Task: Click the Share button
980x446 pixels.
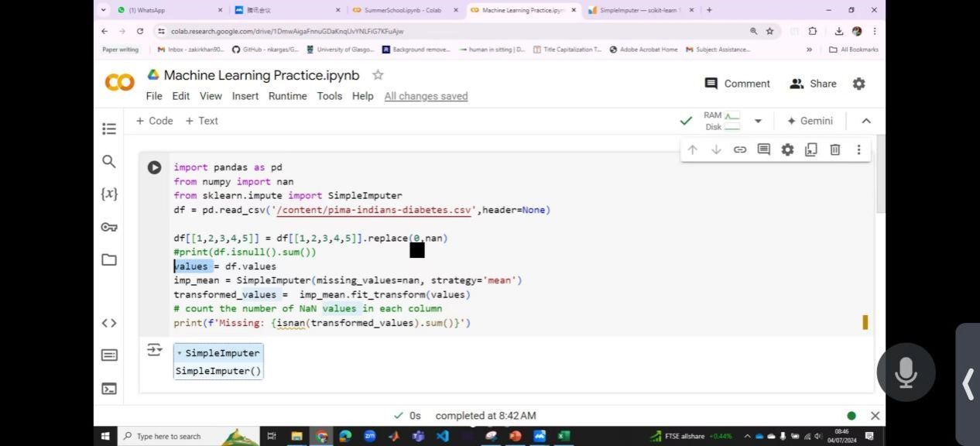Action: 813,84
